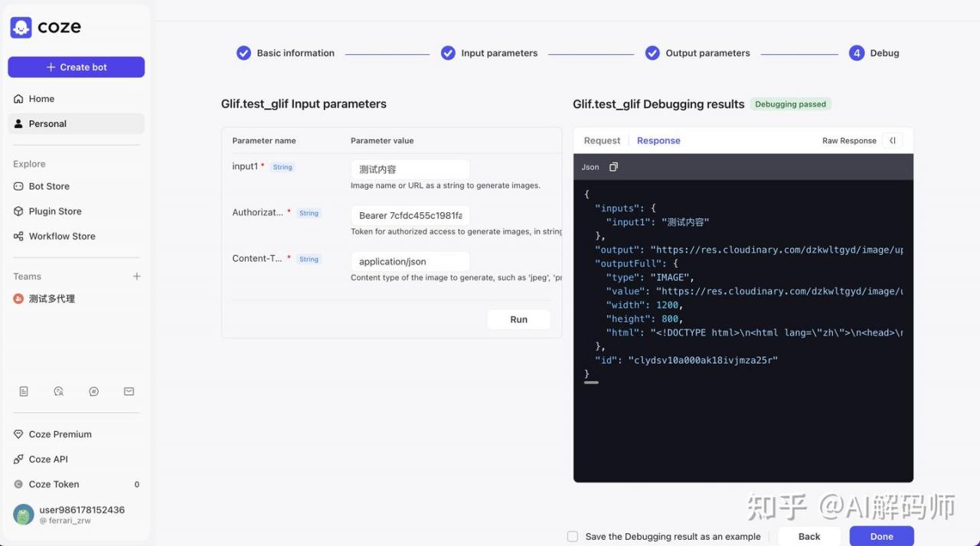Create a new bot
980x546 pixels.
76,67
